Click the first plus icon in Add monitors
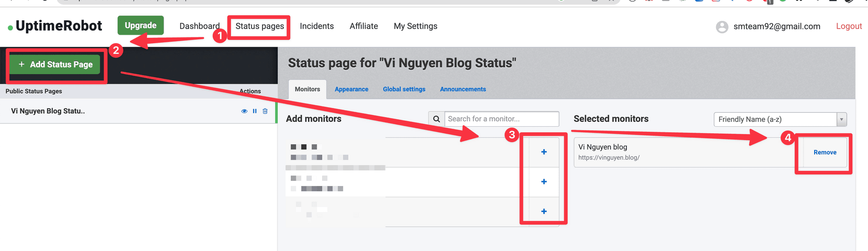The height and width of the screenshot is (251, 868). pos(544,152)
